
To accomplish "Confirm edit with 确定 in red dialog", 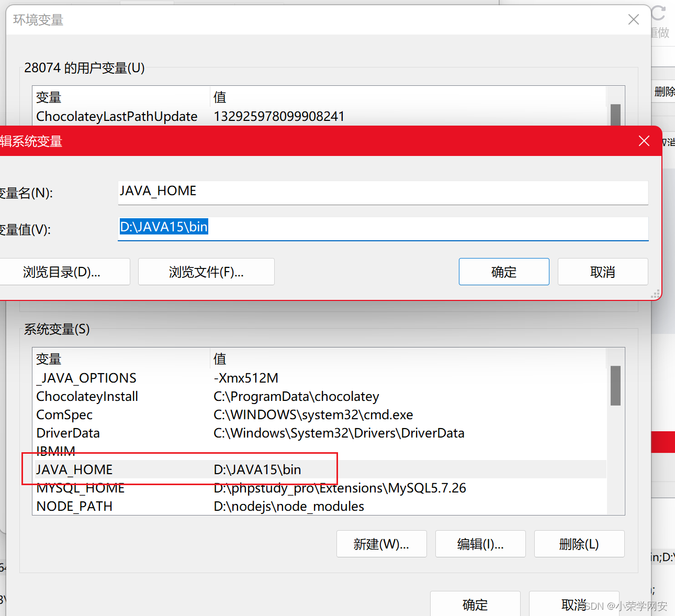I will tap(504, 272).
